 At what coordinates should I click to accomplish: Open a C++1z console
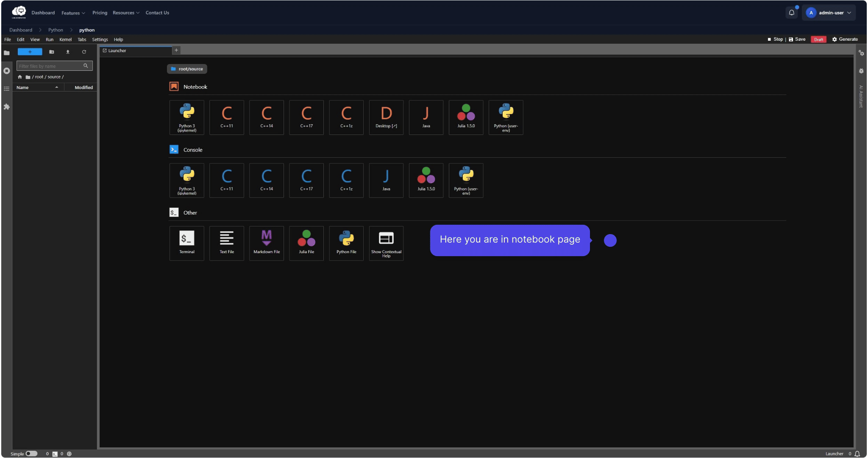coord(346,180)
